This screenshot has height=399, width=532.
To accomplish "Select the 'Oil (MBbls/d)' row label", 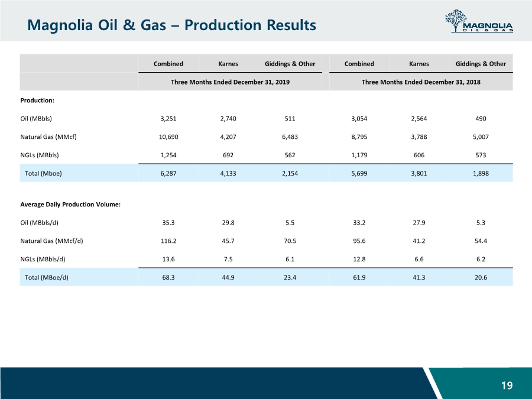I will coord(40,223).
